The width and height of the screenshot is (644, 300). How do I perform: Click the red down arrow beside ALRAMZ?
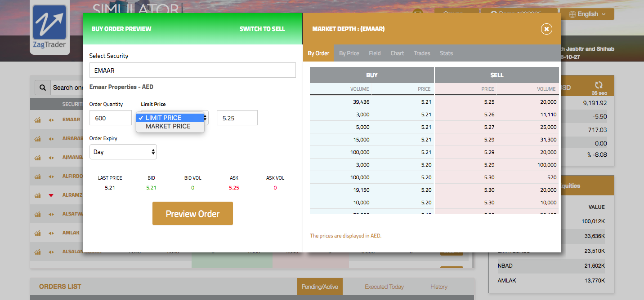tap(51, 195)
